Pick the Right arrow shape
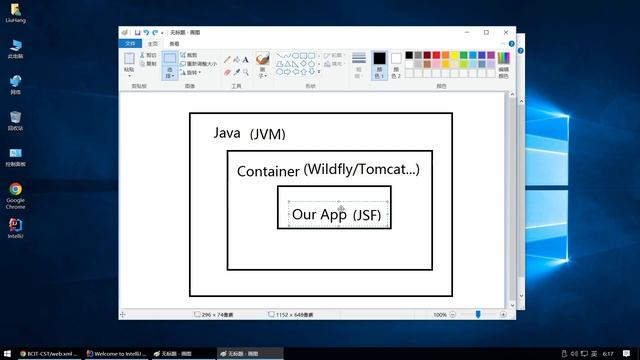 point(287,72)
